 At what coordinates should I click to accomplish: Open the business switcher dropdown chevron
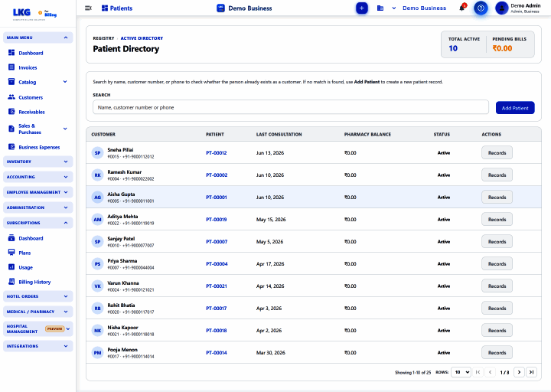394,8
